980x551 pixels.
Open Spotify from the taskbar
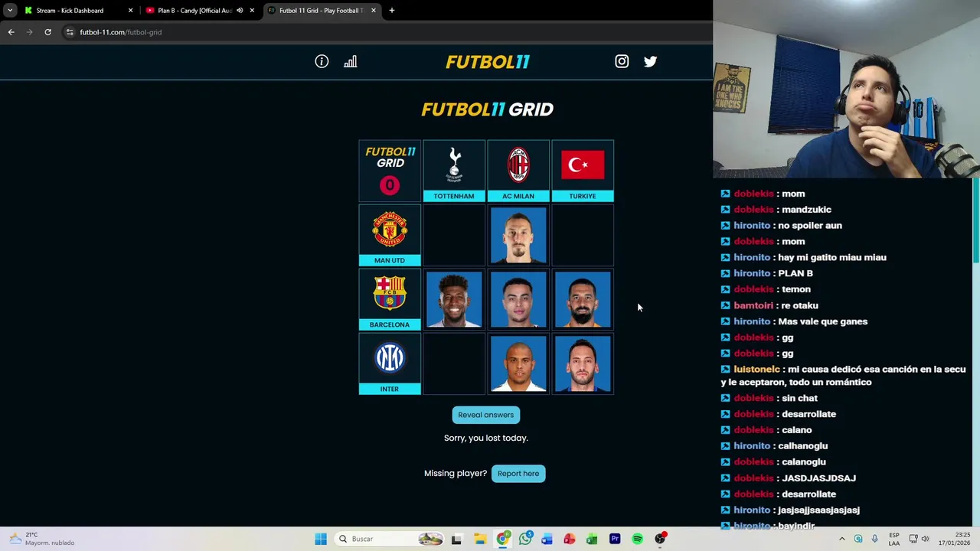(637, 539)
